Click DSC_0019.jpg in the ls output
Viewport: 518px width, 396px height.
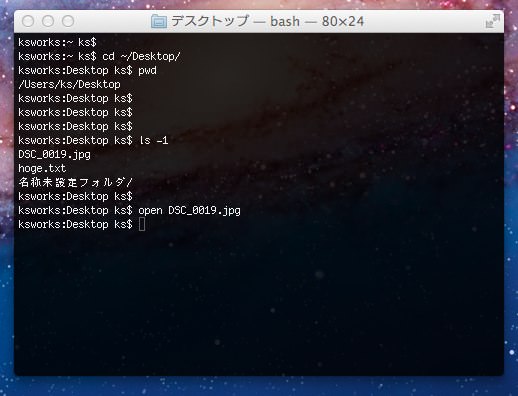pos(54,155)
